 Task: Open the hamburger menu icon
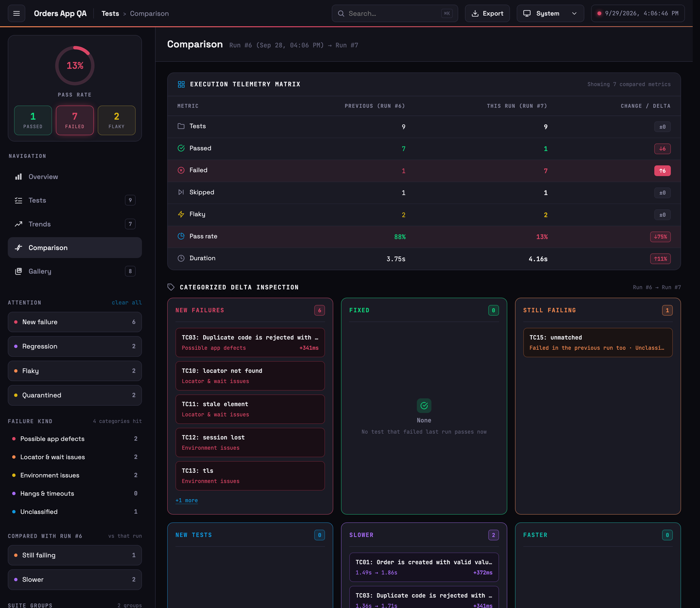click(17, 14)
